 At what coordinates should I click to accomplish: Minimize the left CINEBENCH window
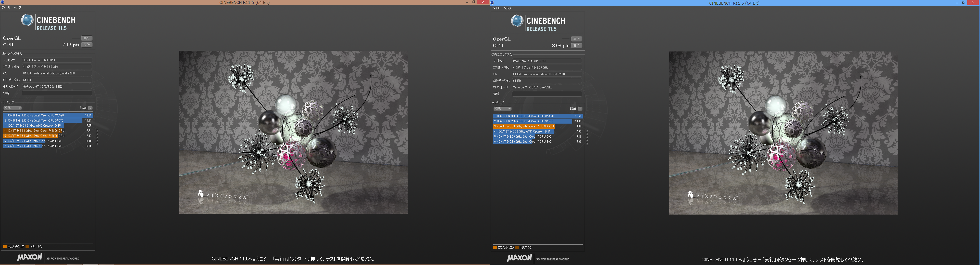(467, 2)
